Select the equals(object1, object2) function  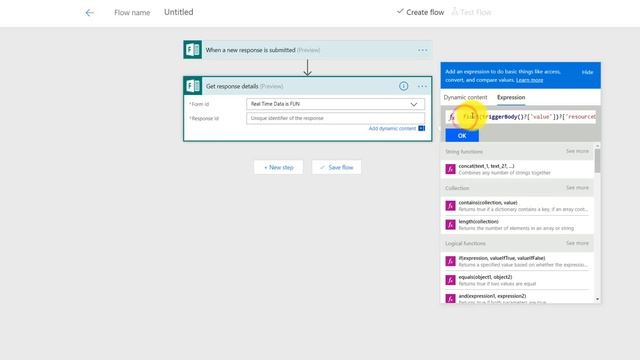517,280
